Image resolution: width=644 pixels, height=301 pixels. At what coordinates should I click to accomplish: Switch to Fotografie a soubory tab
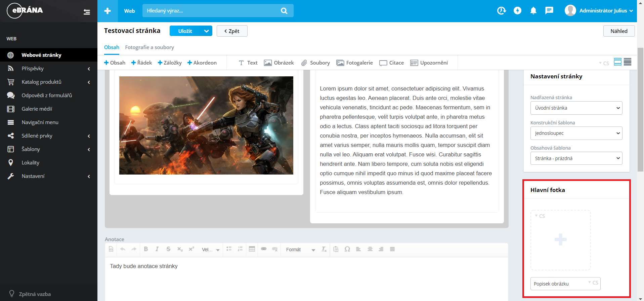149,47
